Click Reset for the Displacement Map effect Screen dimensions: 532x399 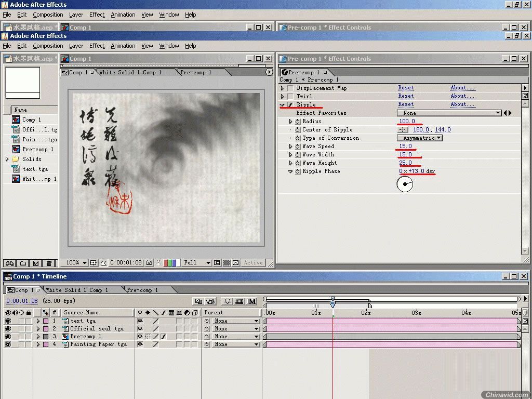(x=406, y=88)
